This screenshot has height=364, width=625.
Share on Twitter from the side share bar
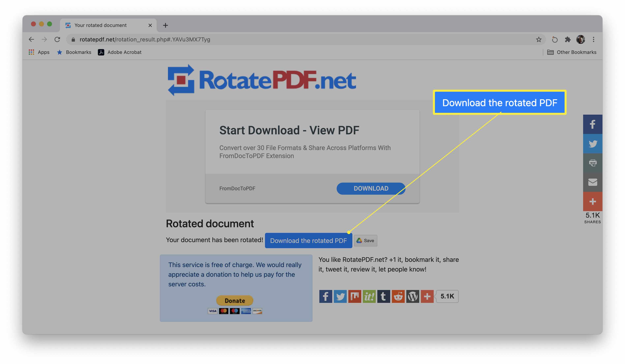[593, 143]
